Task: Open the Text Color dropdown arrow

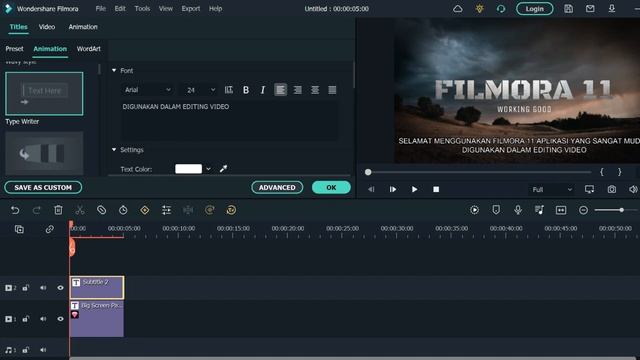Action: click(x=208, y=169)
